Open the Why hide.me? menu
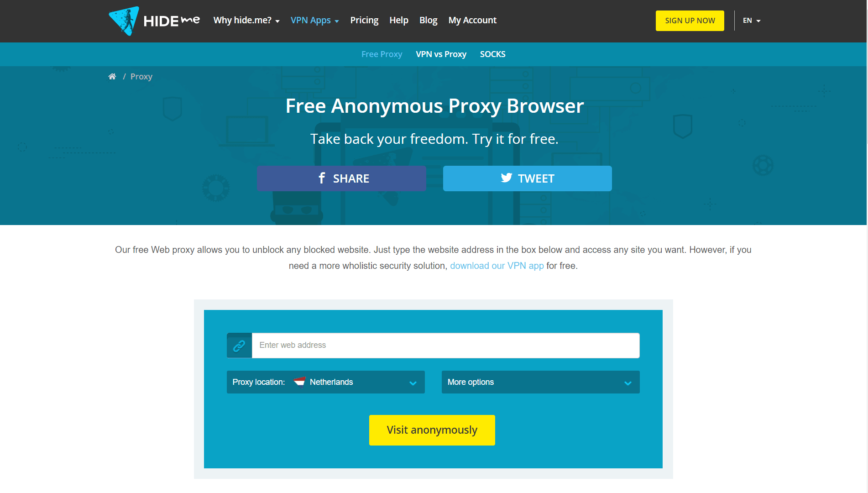 point(246,21)
